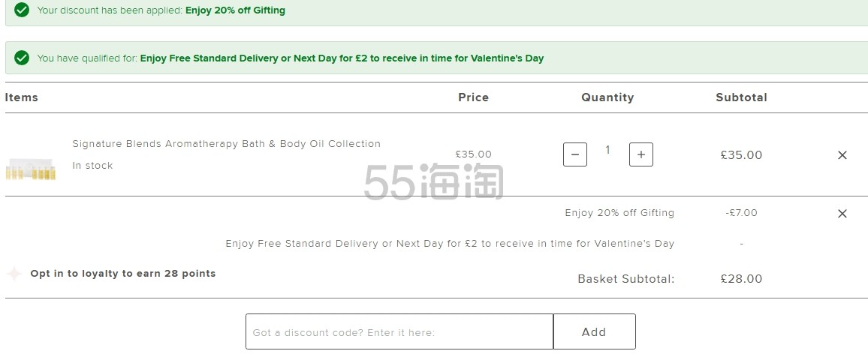The width and height of the screenshot is (868, 363).
Task: Click bold 'Enjoy 20% off Gifting' banner text
Action: click(235, 10)
